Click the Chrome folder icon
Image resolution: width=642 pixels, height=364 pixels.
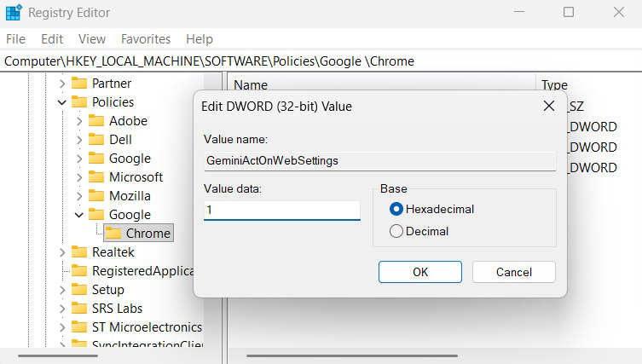point(113,233)
